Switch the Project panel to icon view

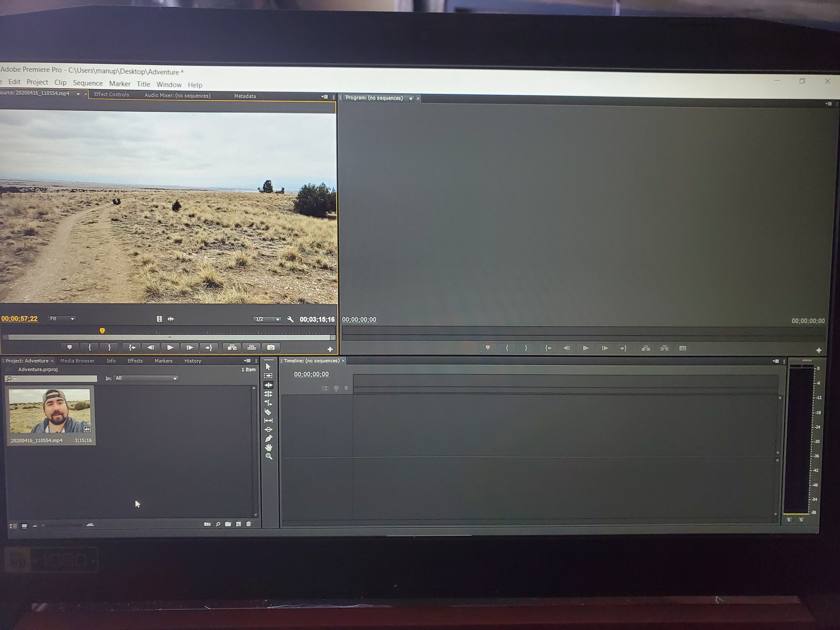point(24,526)
